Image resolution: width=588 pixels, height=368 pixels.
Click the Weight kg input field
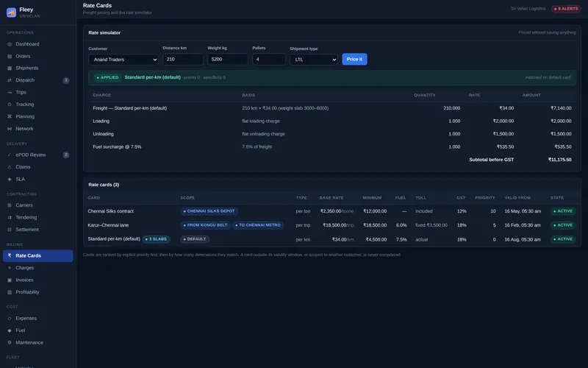tap(228, 60)
